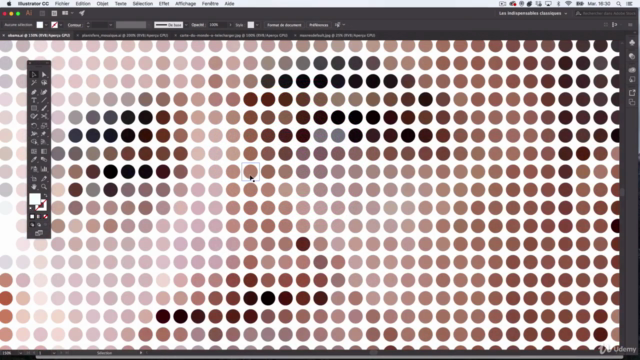Click the Arrange Documents icon
This screenshot has width=640, height=360.
point(65,13)
